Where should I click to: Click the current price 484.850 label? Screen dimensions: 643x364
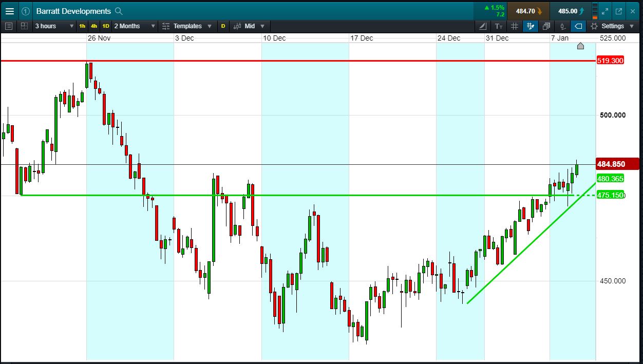[x=618, y=164]
